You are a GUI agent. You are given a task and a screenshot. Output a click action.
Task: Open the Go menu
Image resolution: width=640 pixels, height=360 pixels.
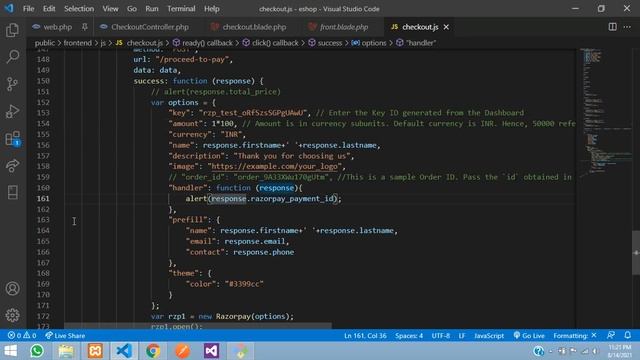[x=131, y=9]
